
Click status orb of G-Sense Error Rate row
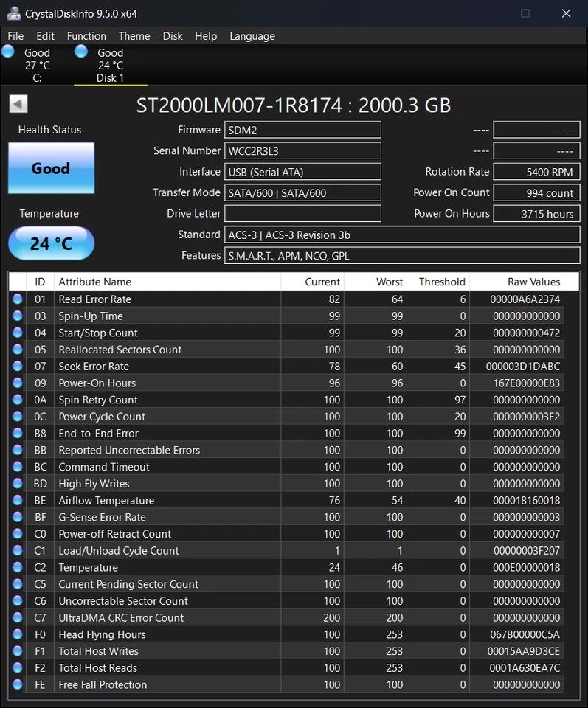[x=18, y=516]
